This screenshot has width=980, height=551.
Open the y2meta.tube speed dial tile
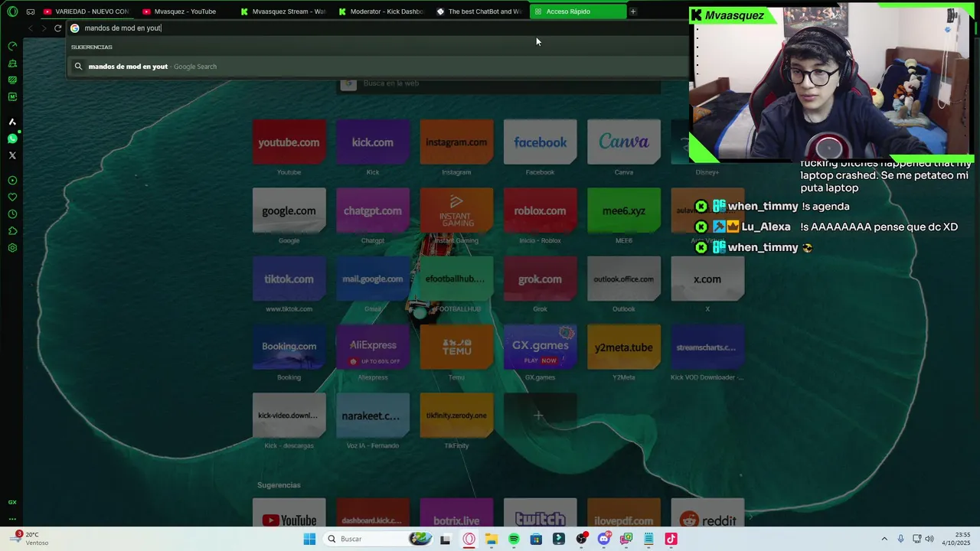[624, 347]
